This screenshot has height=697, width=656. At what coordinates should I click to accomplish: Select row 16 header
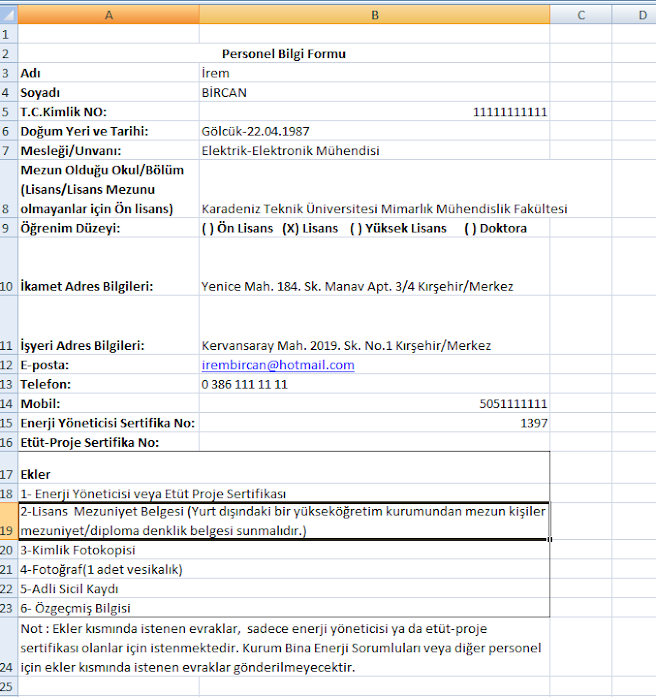click(x=9, y=442)
